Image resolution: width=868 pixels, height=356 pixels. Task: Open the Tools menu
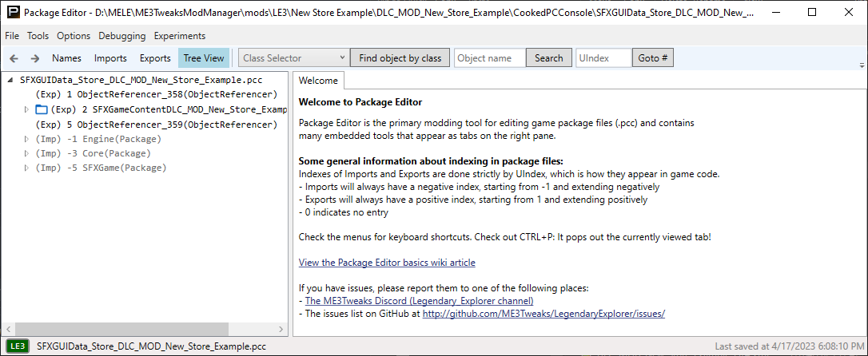[x=38, y=36]
